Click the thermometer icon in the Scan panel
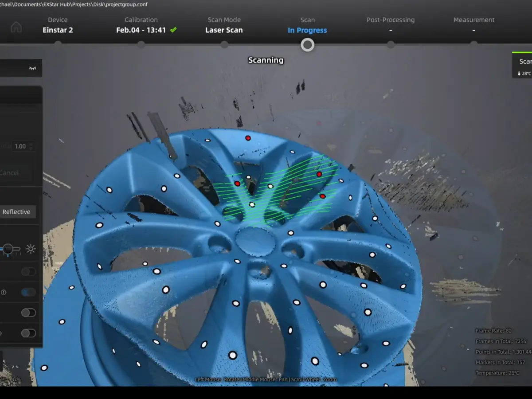The image size is (532, 399). click(x=519, y=74)
